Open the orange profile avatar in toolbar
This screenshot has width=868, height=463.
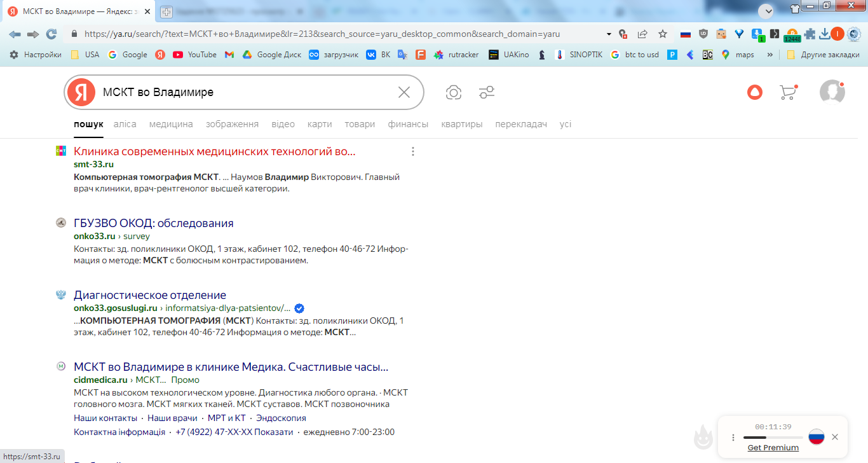click(837, 34)
